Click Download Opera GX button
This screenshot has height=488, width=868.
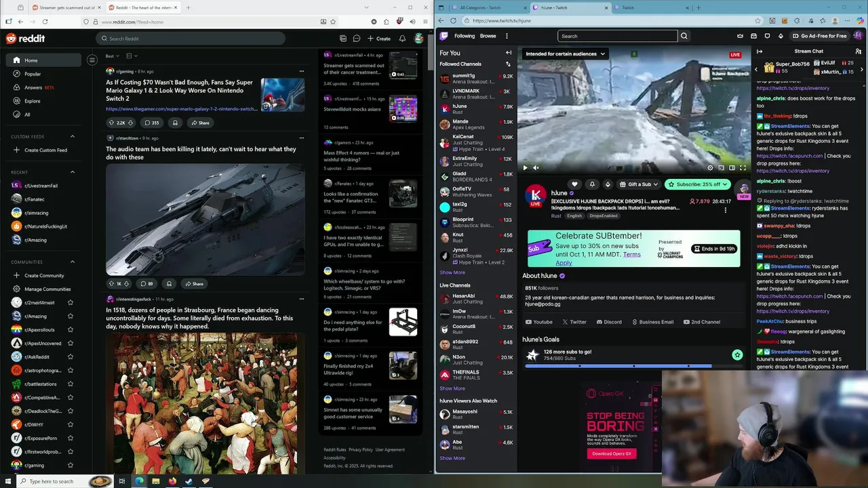tap(612, 453)
